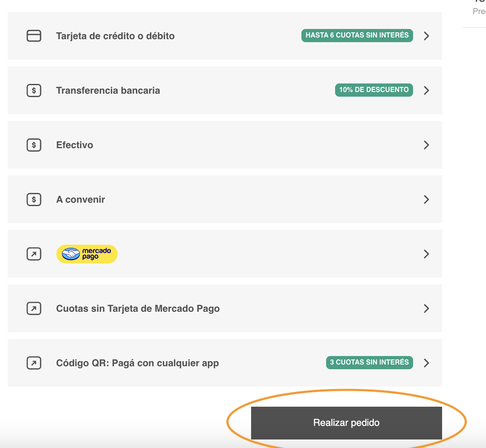Image resolution: width=486 pixels, height=448 pixels.
Task: Click the 10% DE DESCUENTO badge
Action: (x=374, y=90)
